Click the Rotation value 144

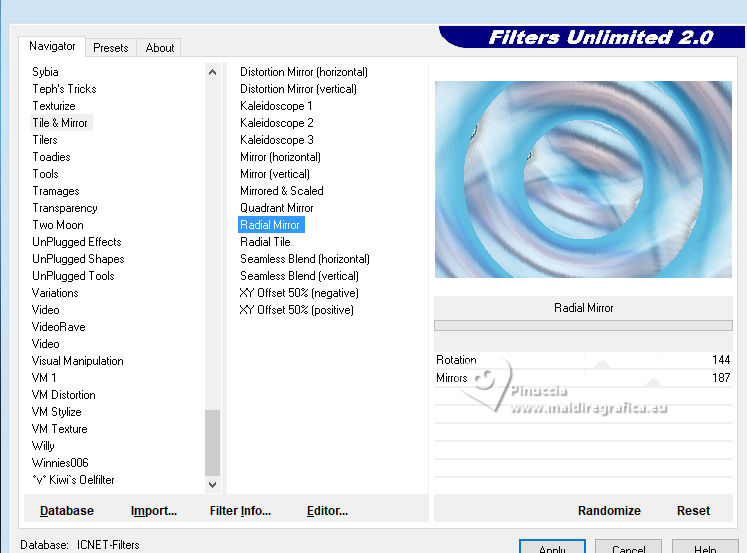click(721, 360)
